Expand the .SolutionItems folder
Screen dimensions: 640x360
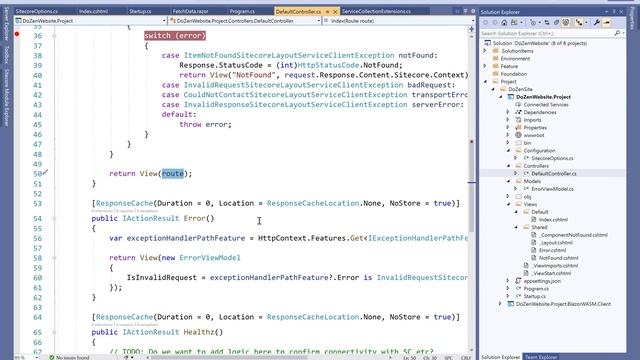tap(485, 51)
